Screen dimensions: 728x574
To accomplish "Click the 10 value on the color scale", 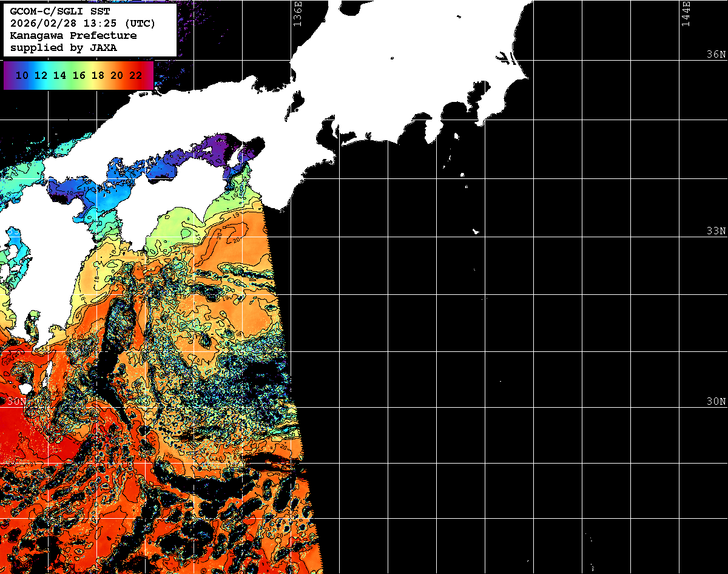I will pos(22,76).
